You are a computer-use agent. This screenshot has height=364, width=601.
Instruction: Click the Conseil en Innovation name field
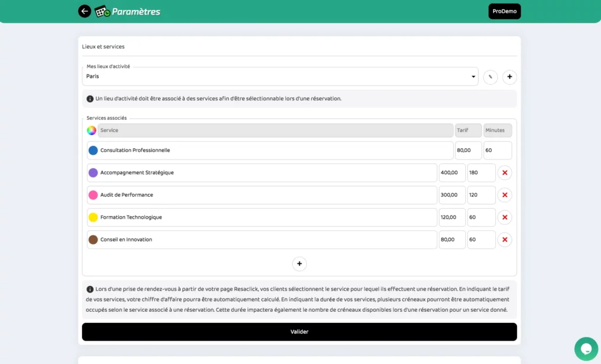coord(267,240)
